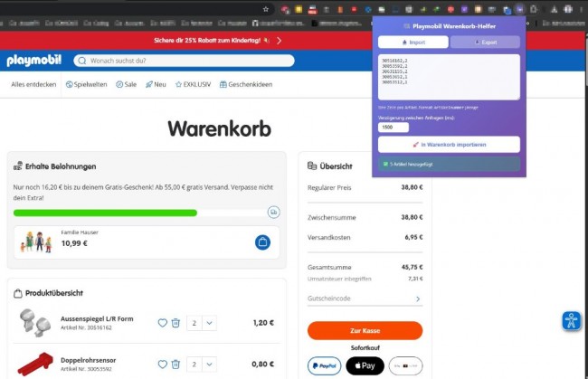Click the Familie Hauser price 10,99 €
The height and width of the screenshot is (379, 588).
pyautogui.click(x=74, y=243)
